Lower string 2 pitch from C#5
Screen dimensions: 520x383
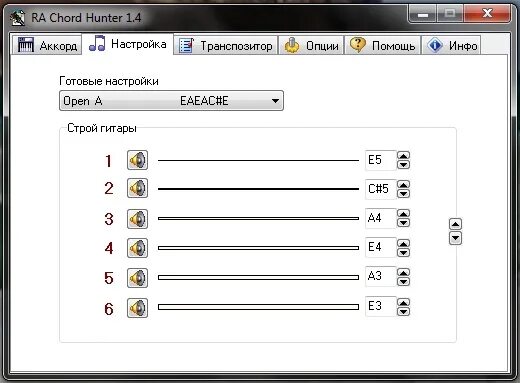tap(403, 194)
